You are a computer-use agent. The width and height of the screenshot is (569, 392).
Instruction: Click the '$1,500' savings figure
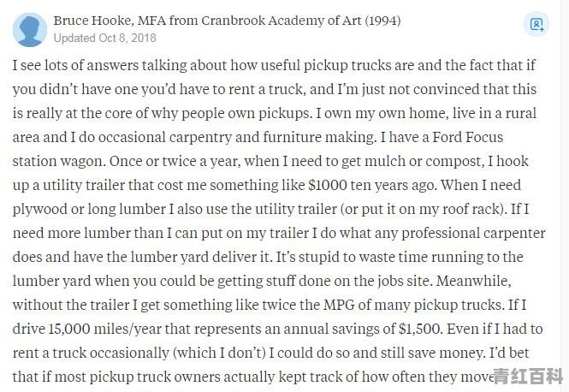coord(420,329)
